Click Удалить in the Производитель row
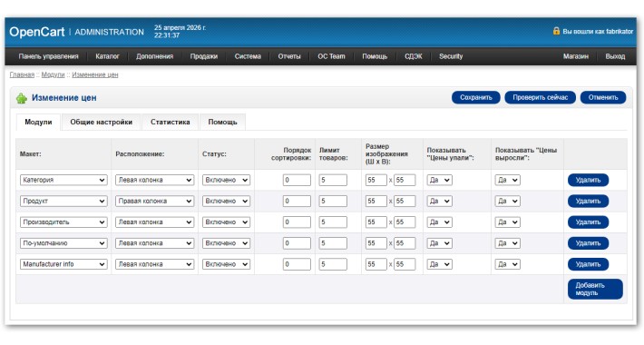Screen dimensions: 644x345 point(588,222)
